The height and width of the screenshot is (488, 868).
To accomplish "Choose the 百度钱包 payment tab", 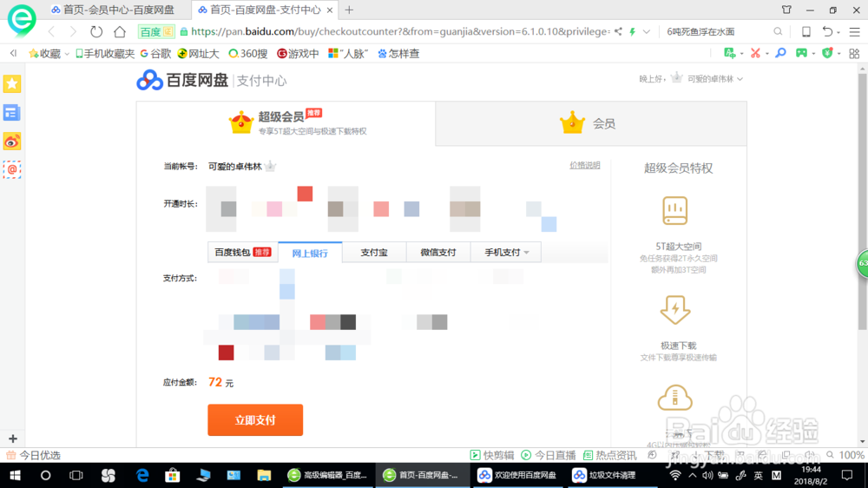I will 242,252.
